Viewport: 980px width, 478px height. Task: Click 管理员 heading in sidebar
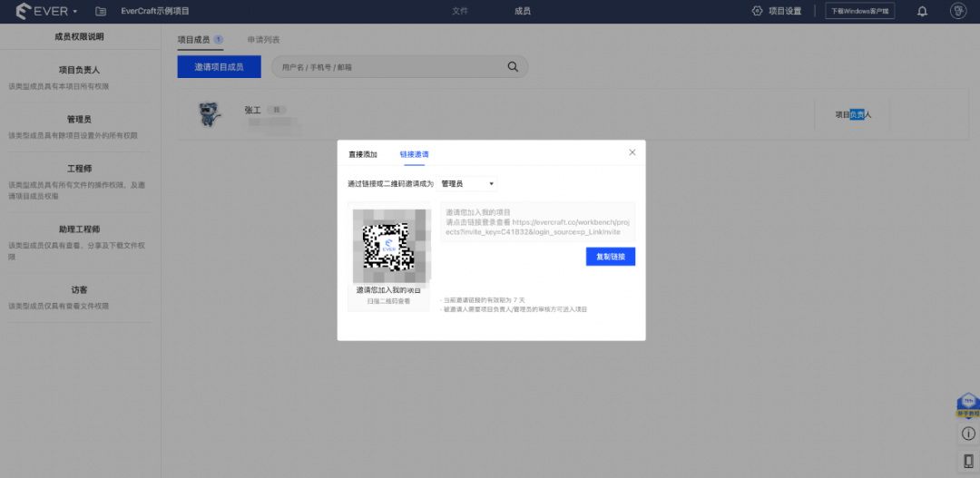coord(79,120)
